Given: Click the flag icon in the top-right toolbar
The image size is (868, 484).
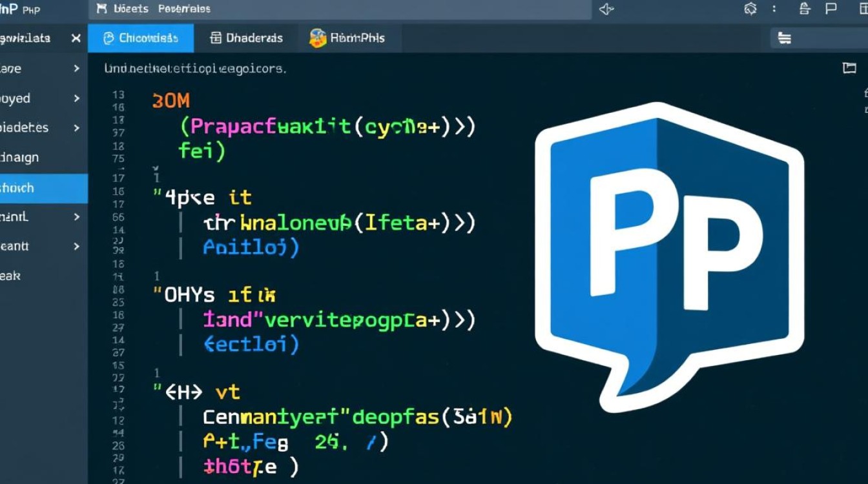Looking at the screenshot, I should point(831,9).
